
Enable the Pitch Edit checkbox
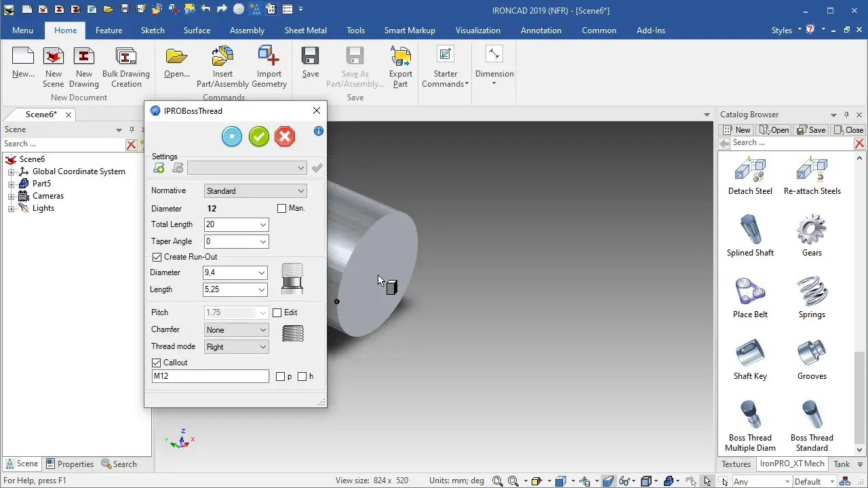tap(277, 313)
